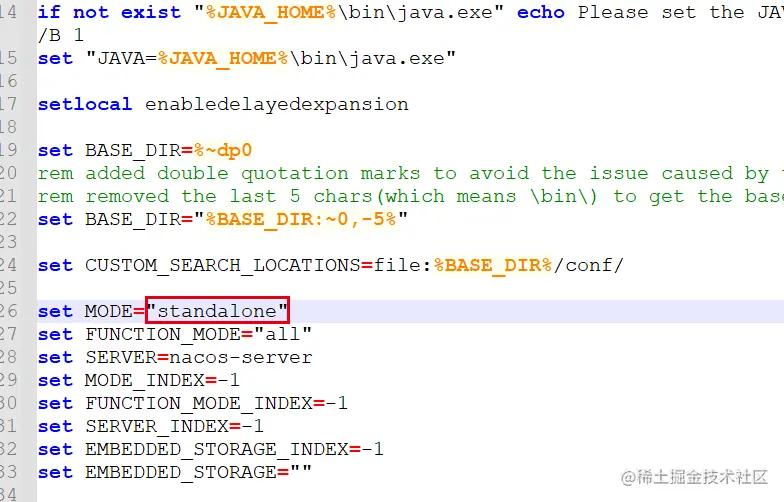The image size is (784, 502).
Task: Click enabledelayedexpansion text
Action: [276, 104]
